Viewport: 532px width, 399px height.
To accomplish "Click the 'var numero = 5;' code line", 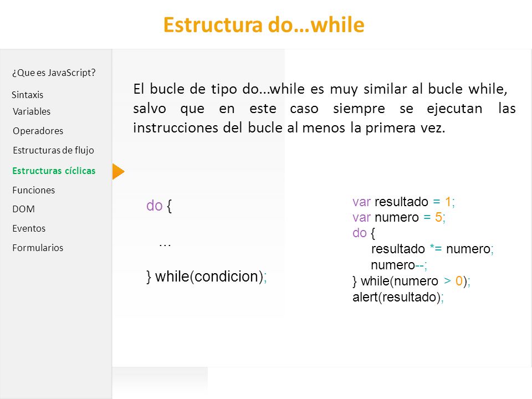I will pyautogui.click(x=398, y=217).
